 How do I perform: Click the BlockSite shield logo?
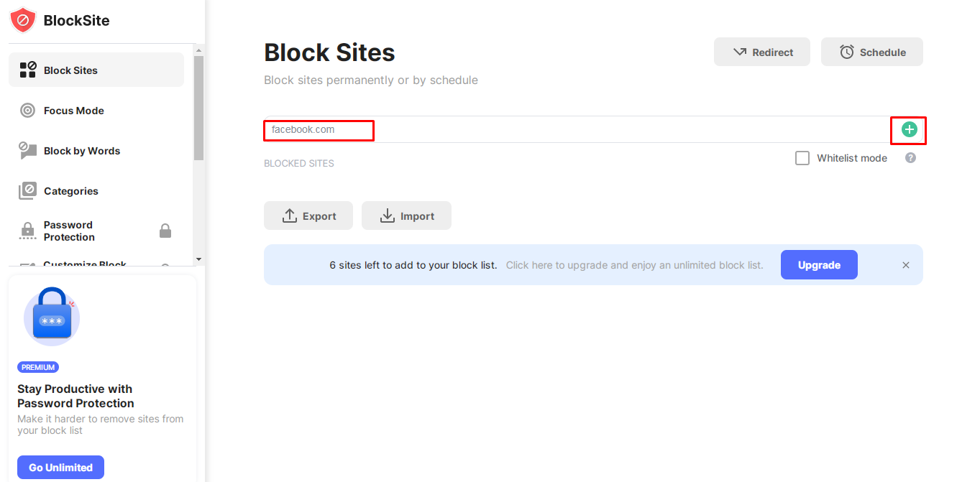click(x=23, y=20)
